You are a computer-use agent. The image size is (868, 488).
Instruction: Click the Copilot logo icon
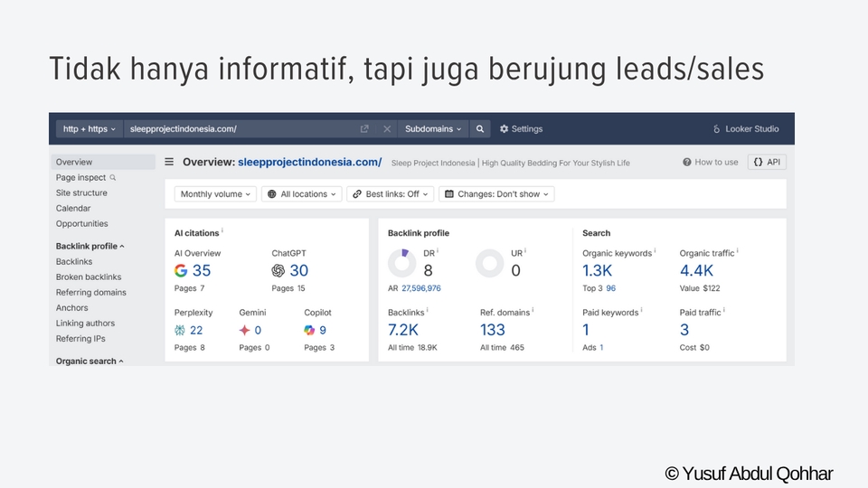(309, 331)
